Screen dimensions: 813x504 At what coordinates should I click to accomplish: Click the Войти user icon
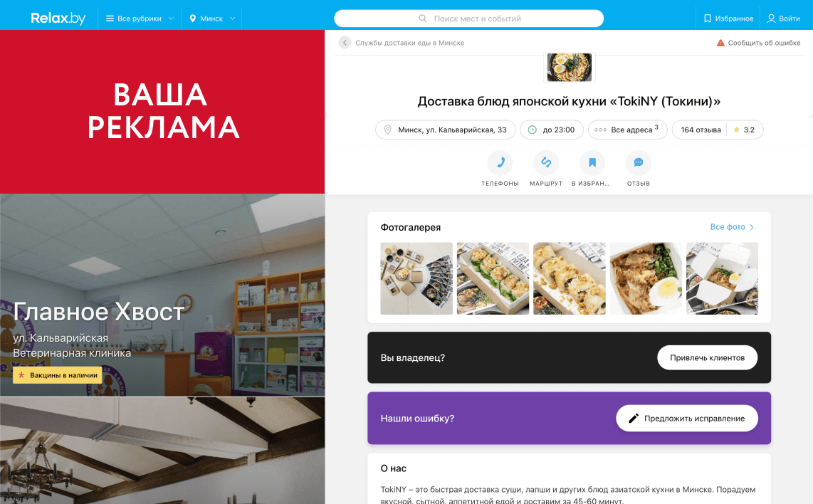772,18
